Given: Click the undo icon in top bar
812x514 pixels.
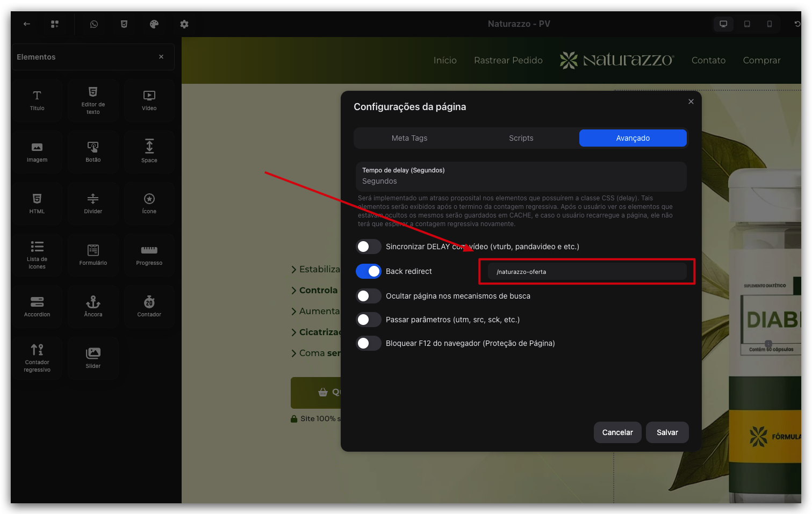Looking at the screenshot, I should tap(797, 24).
